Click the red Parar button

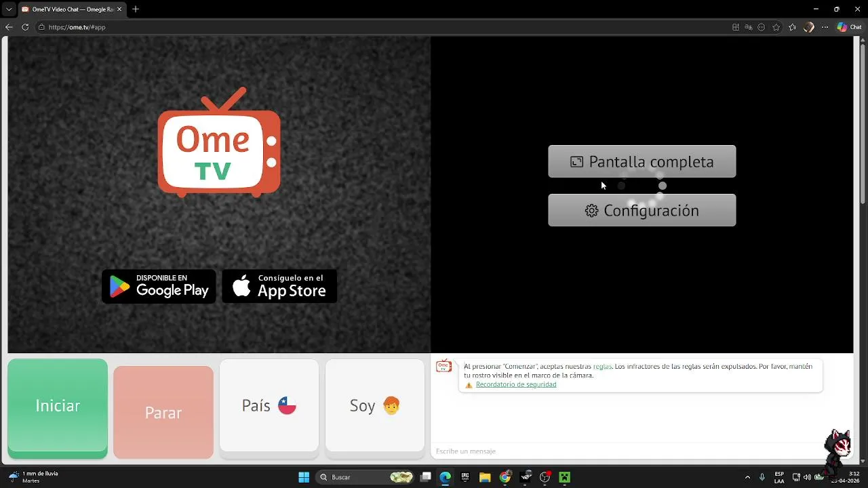pyautogui.click(x=163, y=412)
